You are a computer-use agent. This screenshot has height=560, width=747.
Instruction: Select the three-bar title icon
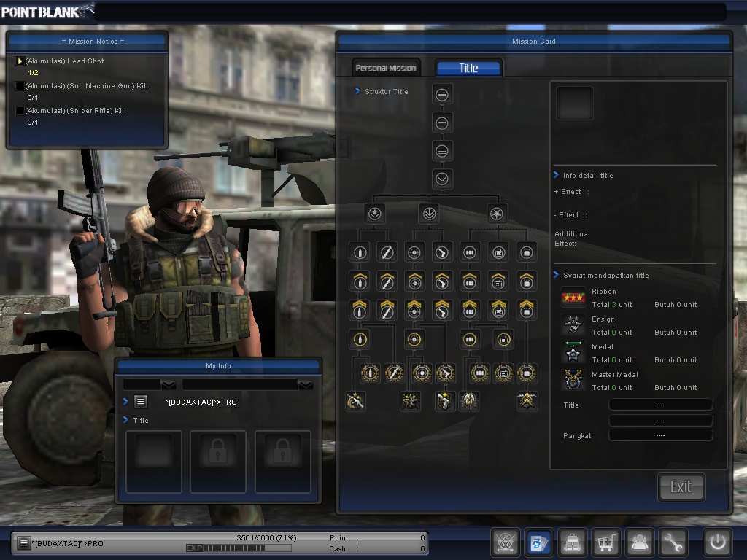441,152
